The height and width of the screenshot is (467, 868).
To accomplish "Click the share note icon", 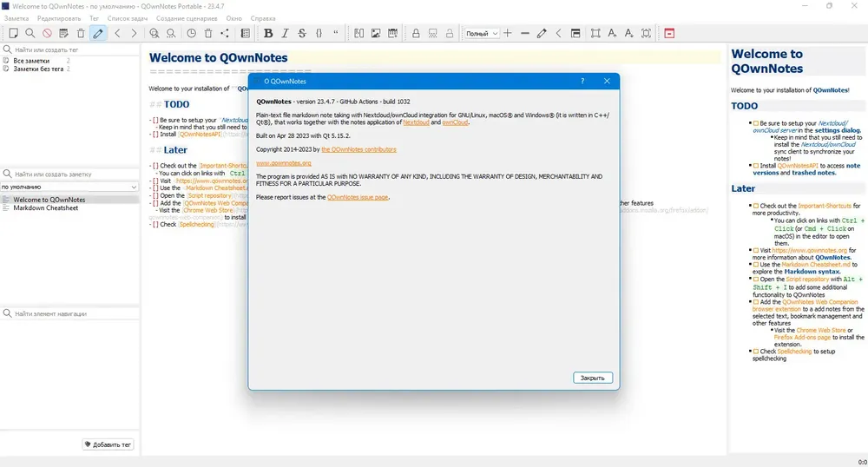I will click(225, 33).
